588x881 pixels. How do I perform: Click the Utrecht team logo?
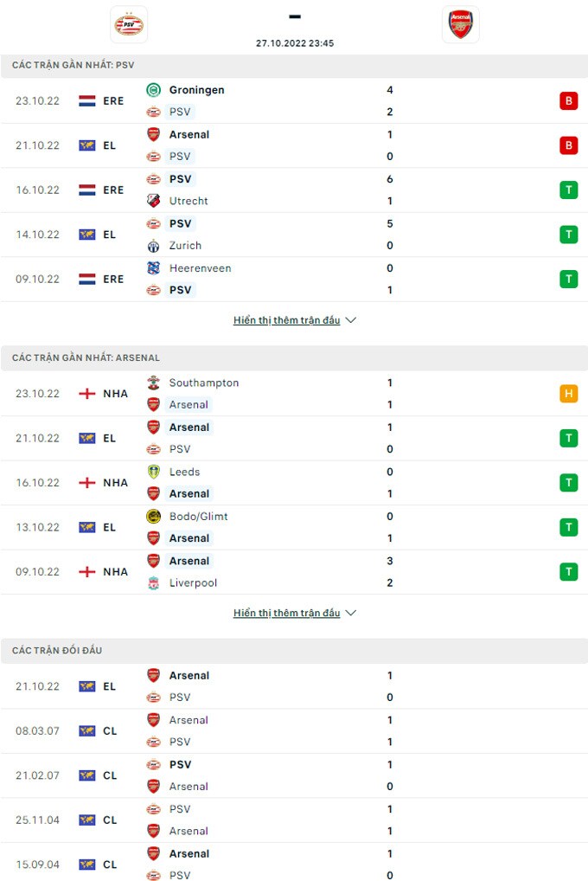154,201
